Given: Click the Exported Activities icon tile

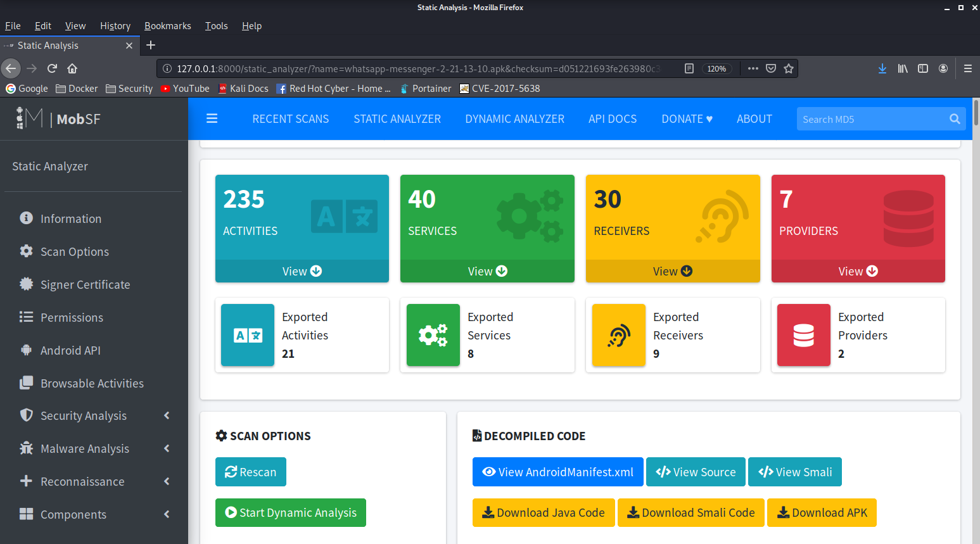Looking at the screenshot, I should (x=247, y=335).
